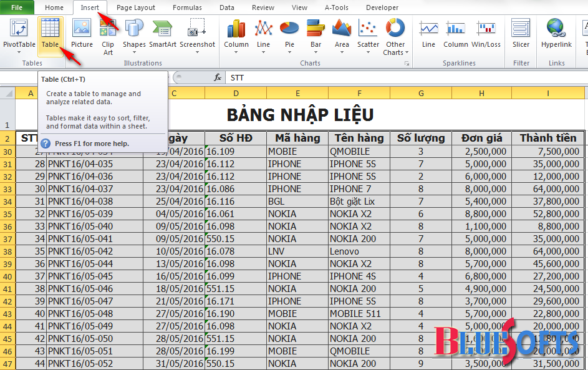
Task: Expand the Shapes dropdown arrow
Action: coord(134,52)
